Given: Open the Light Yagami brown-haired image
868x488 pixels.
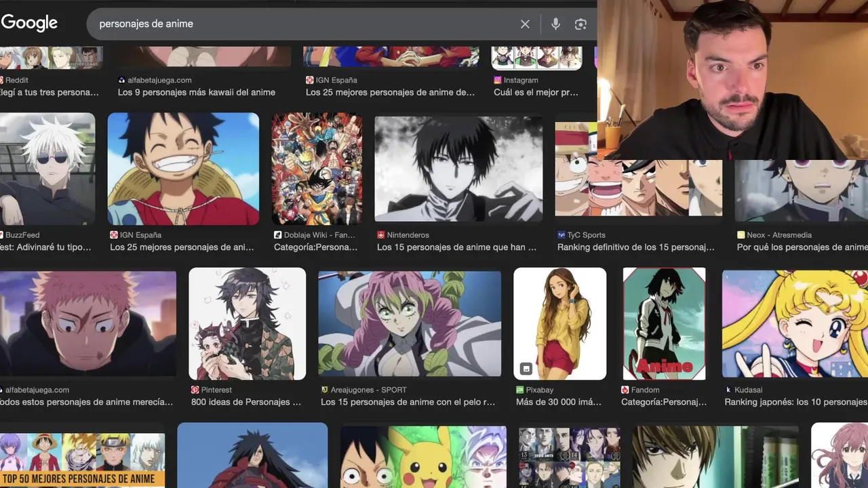Looking at the screenshot, I should (714, 457).
